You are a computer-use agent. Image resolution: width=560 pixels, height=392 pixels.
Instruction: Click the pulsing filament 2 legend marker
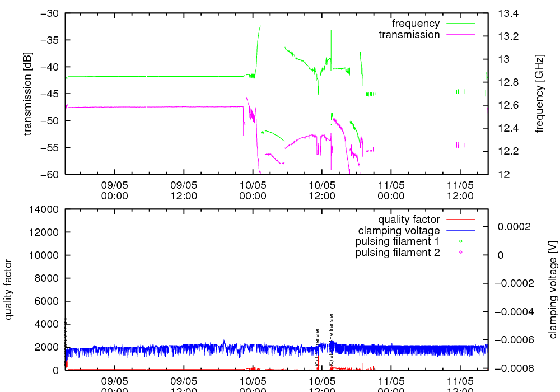coord(460,253)
